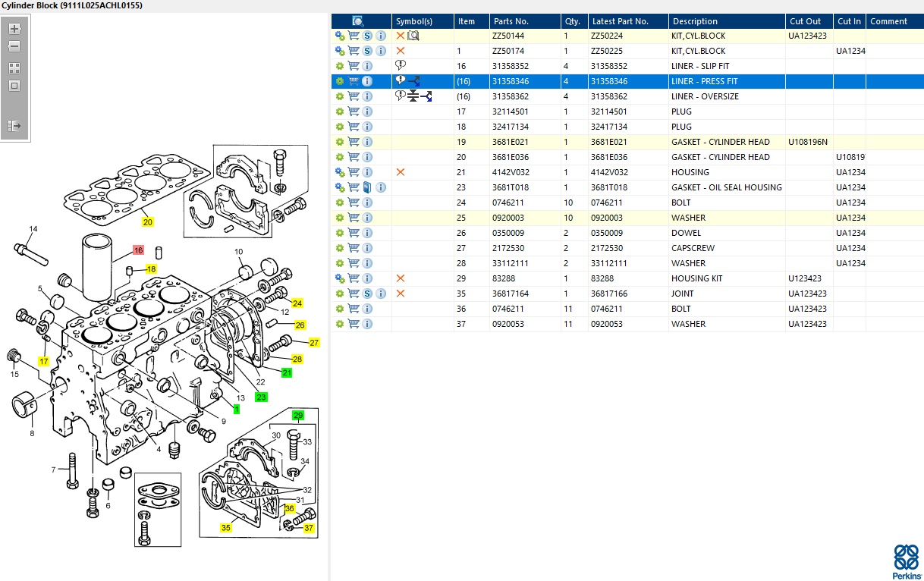Click the S icon for joint 36817164
The image size is (924, 581).
click(x=368, y=294)
